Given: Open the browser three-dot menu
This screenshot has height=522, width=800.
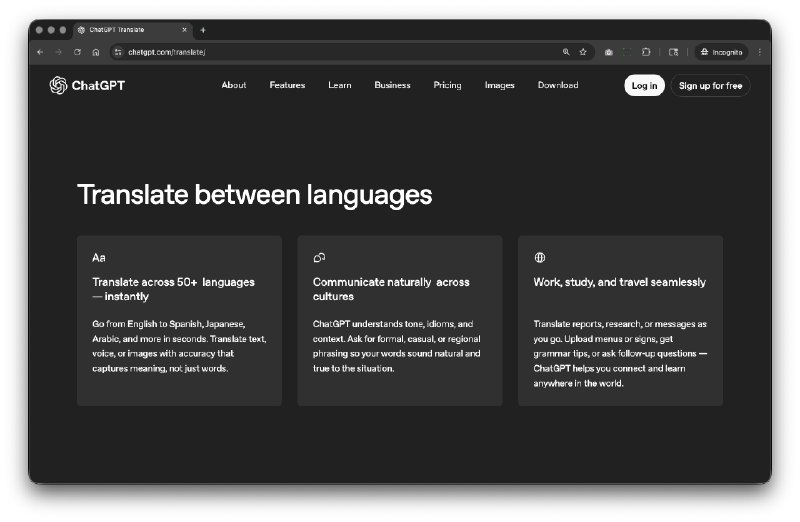Looking at the screenshot, I should 760,52.
